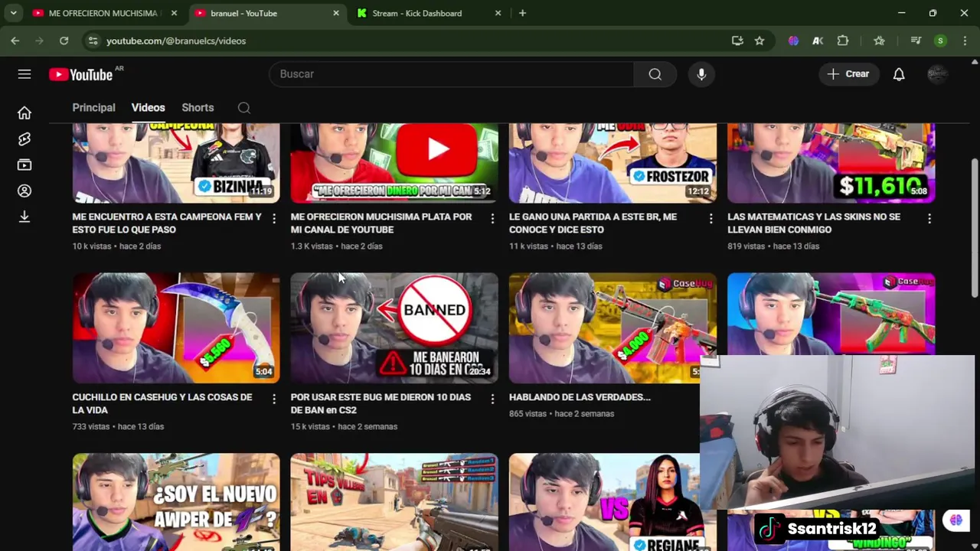Play the BIZINHA thumbnail video

176,163
